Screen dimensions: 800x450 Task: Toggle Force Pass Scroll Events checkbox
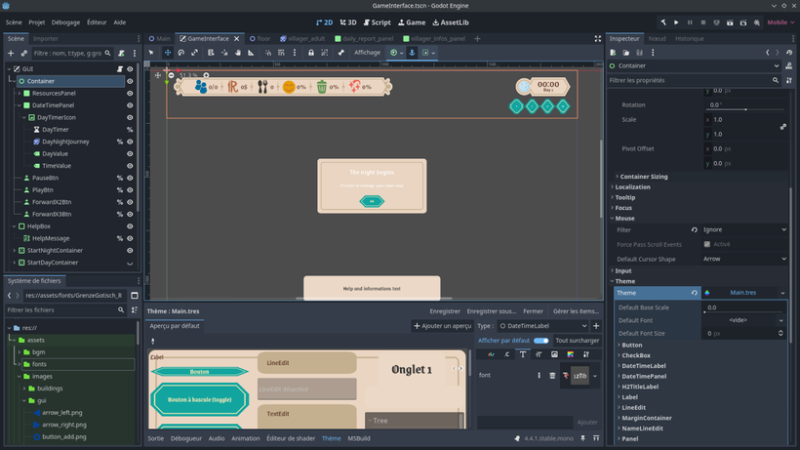click(x=707, y=244)
